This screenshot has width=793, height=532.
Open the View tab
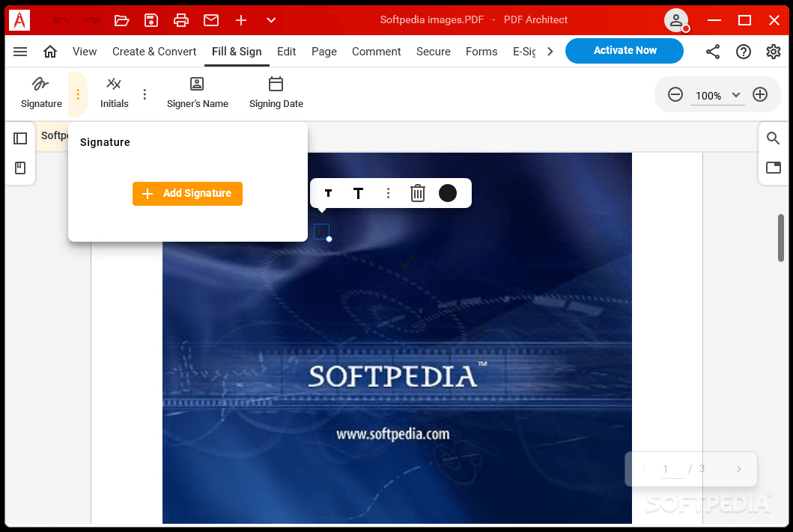tap(85, 52)
